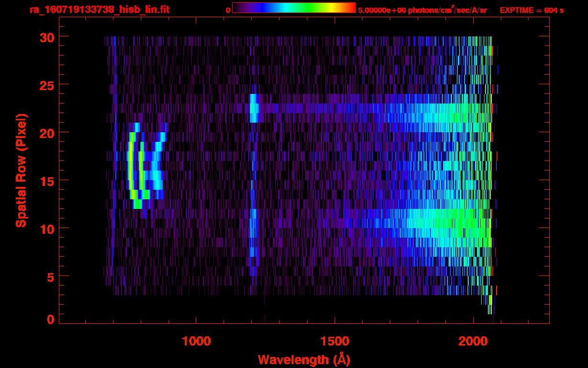Click the 5 tick label on the row axis
This screenshot has height=368, width=588.
50,276
